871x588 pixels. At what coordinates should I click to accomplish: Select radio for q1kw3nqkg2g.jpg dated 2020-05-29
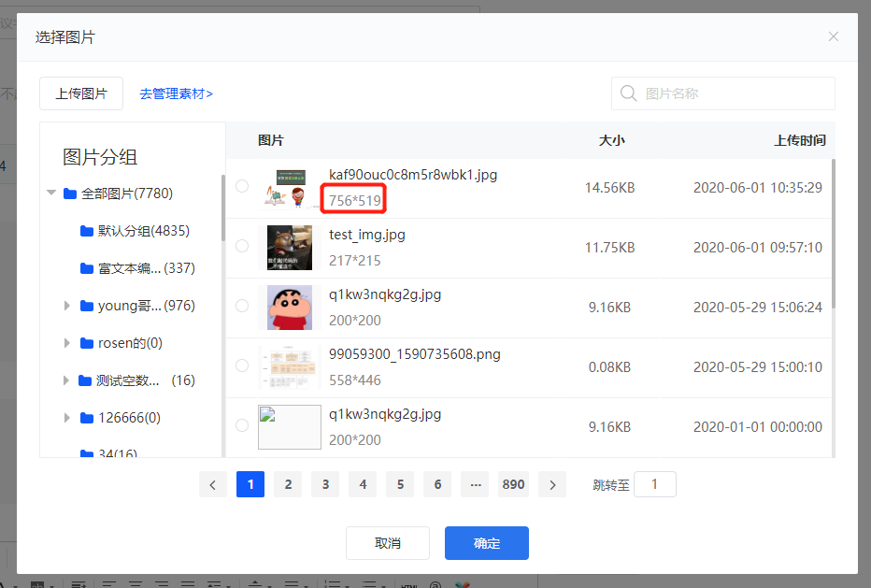tap(242, 306)
